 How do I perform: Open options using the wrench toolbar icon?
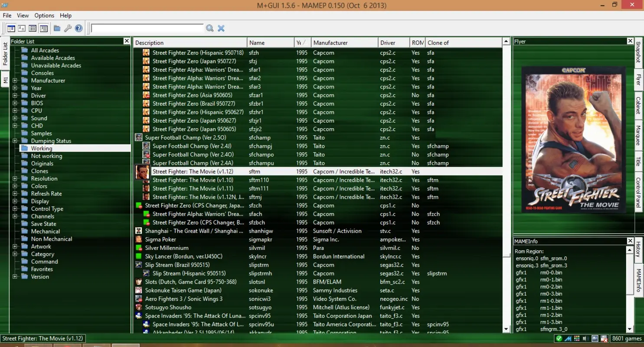coord(68,28)
